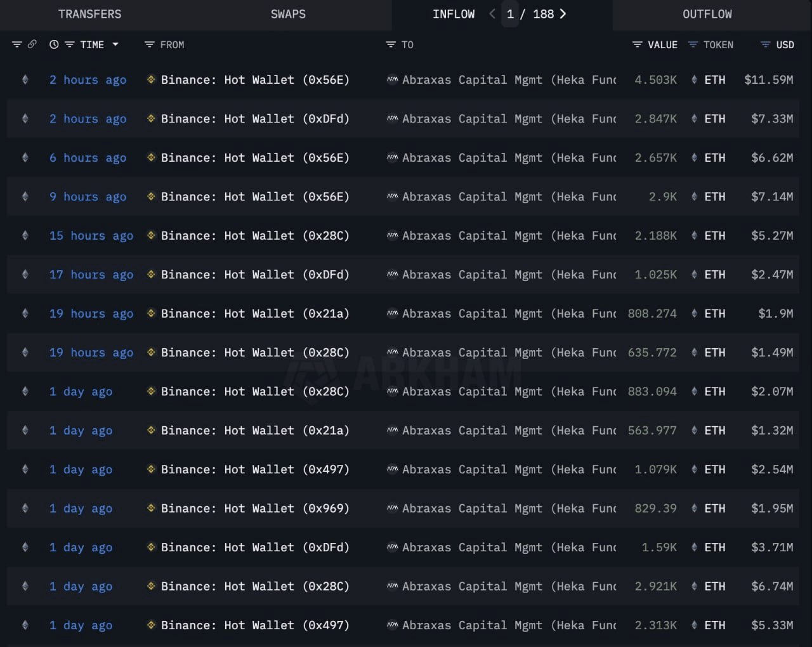
Task: Click the 4.503K value cell
Action: pos(655,80)
